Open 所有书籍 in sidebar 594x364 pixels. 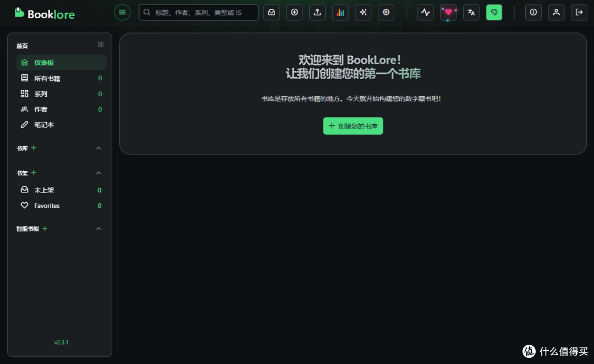point(62,78)
